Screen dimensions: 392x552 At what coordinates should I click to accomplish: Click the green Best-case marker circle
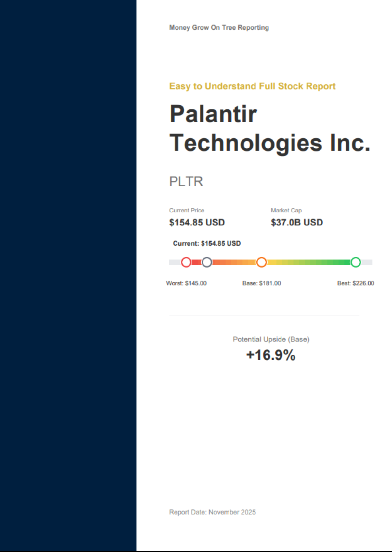pyautogui.click(x=356, y=262)
